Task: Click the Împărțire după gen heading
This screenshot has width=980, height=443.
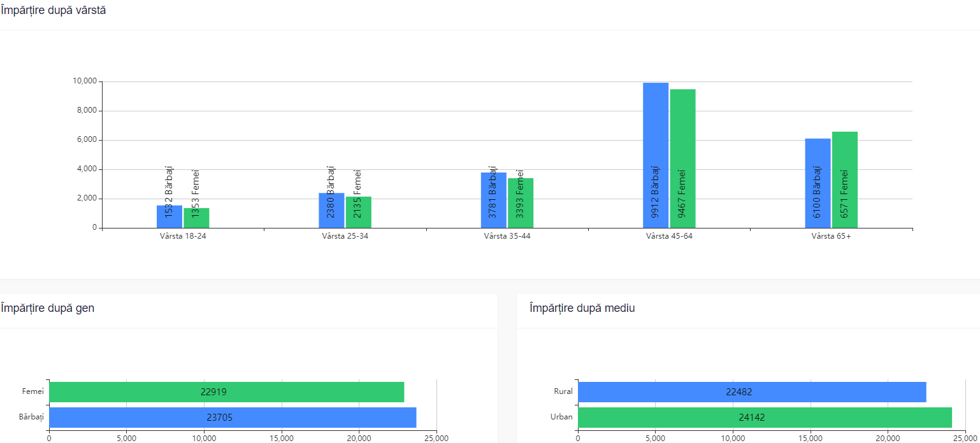Action: [x=48, y=308]
